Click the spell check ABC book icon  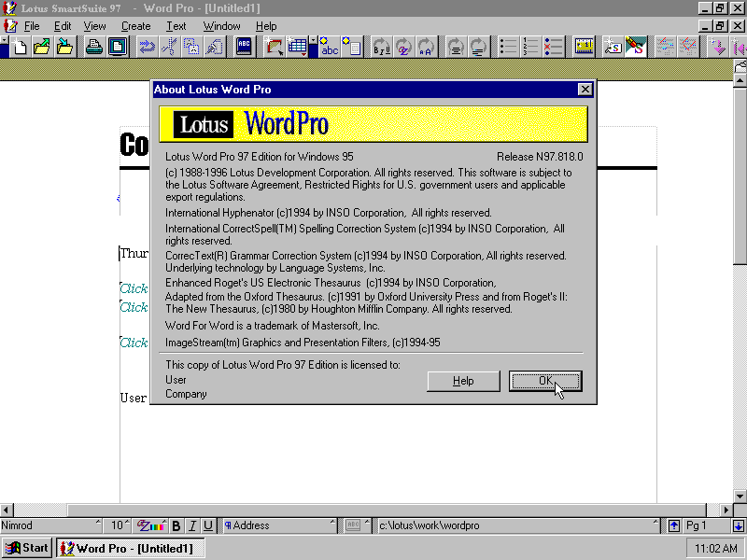click(244, 47)
